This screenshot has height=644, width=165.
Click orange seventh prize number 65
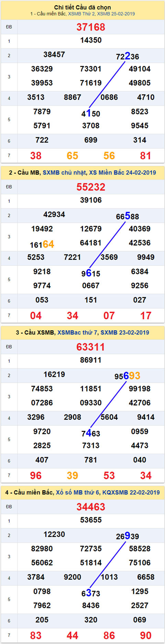point(73,156)
